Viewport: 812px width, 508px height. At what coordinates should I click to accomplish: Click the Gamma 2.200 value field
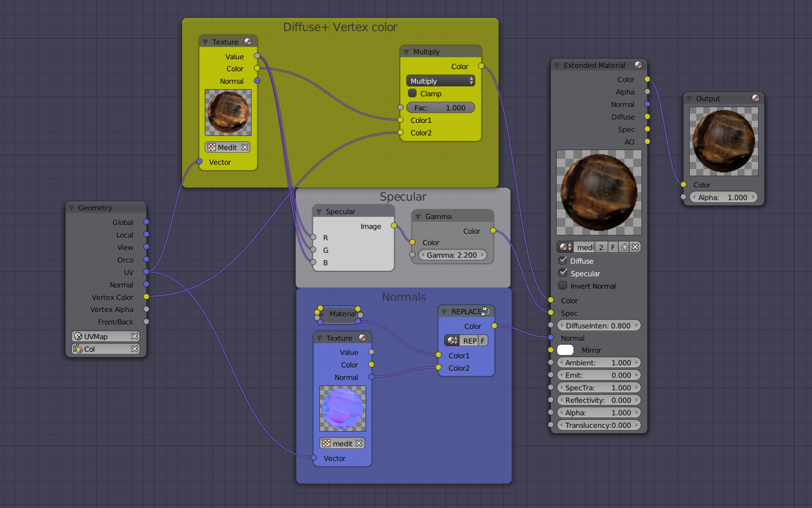click(x=452, y=255)
